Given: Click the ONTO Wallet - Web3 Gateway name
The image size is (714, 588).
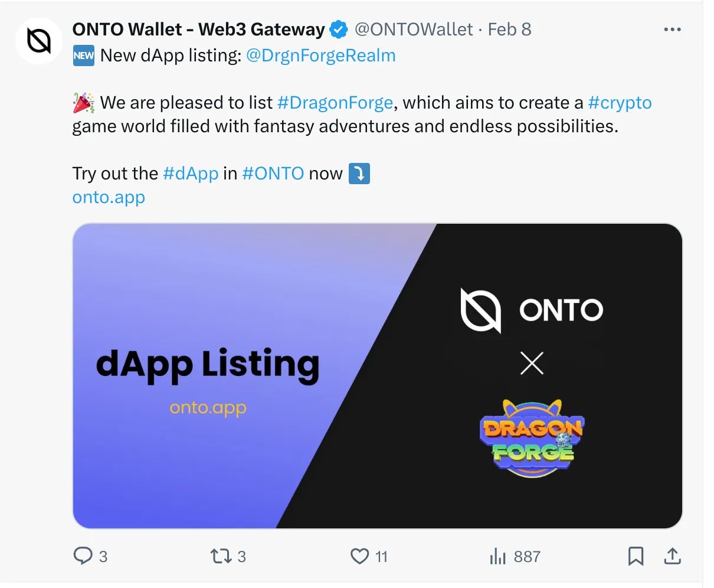Looking at the screenshot, I should pos(198,30).
